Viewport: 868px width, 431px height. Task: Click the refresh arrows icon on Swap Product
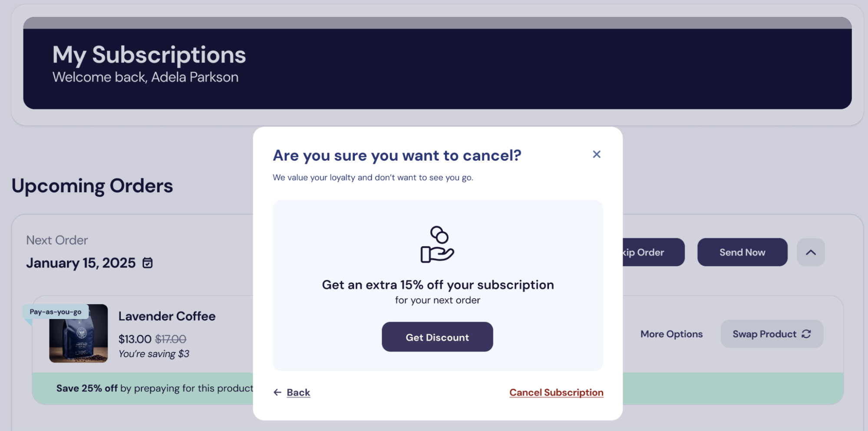[806, 334]
